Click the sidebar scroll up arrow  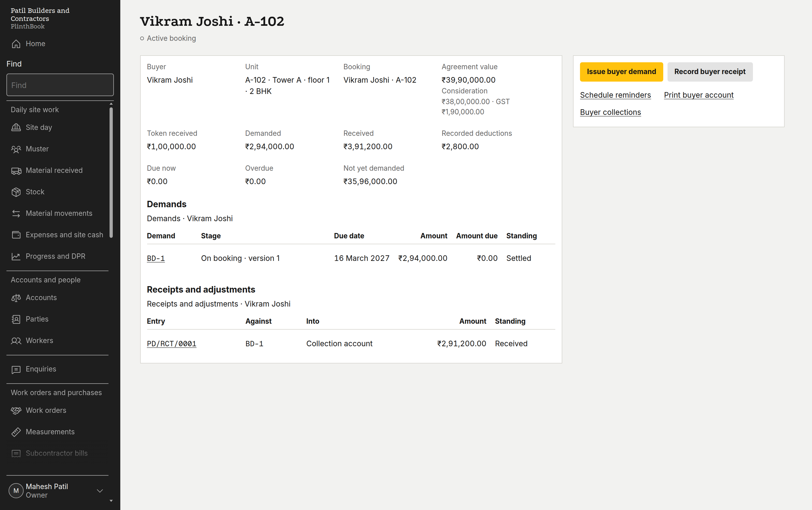111,104
